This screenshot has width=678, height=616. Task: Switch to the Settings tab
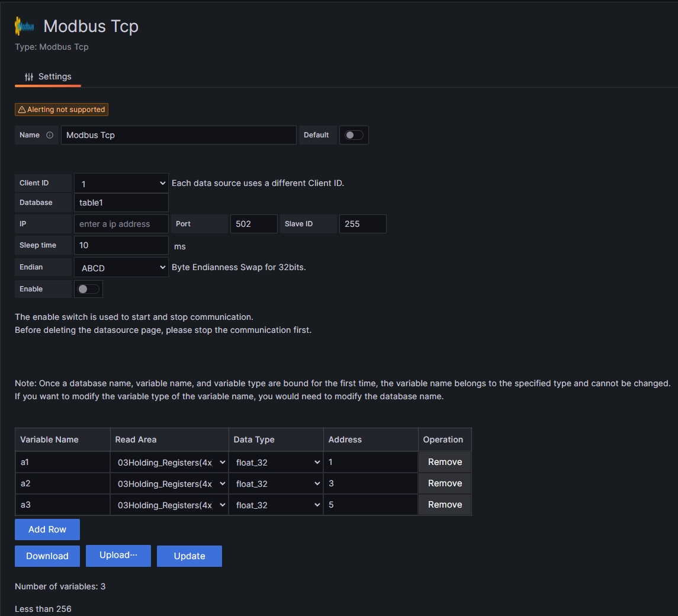click(x=48, y=77)
